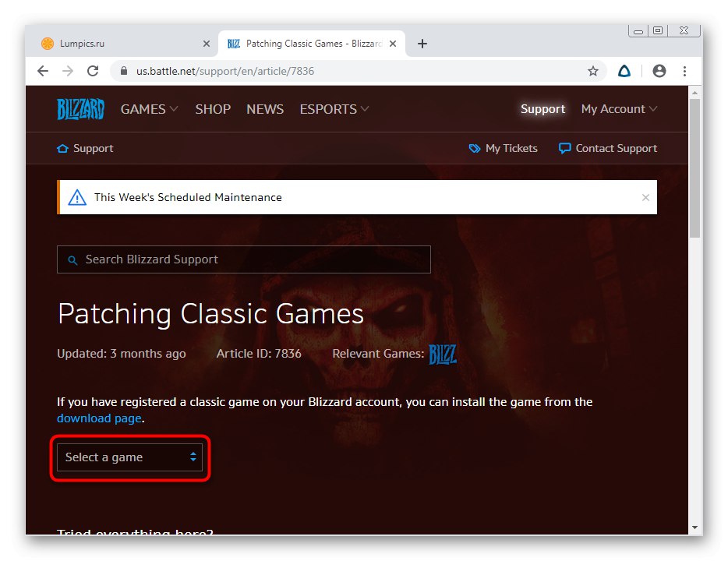Image resolution: width=728 pixels, height=561 pixels.
Task: Bookmark this page with the star icon
Action: click(593, 71)
